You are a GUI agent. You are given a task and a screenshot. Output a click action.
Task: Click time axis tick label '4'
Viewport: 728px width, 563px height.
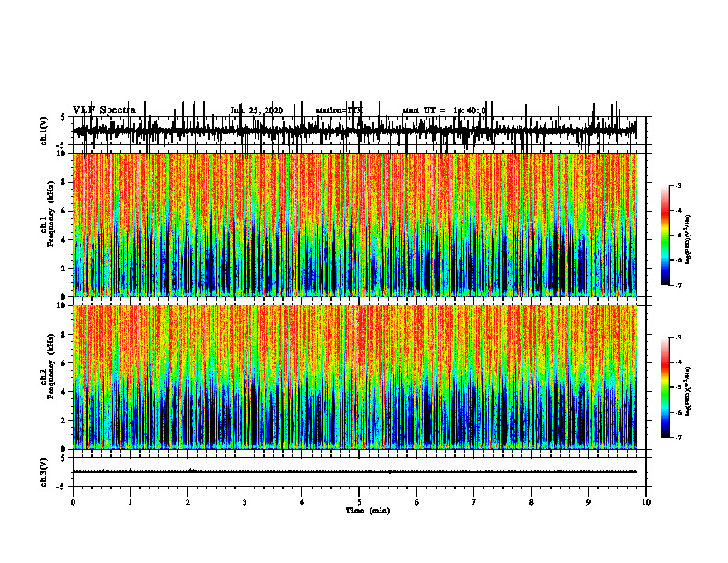click(302, 502)
